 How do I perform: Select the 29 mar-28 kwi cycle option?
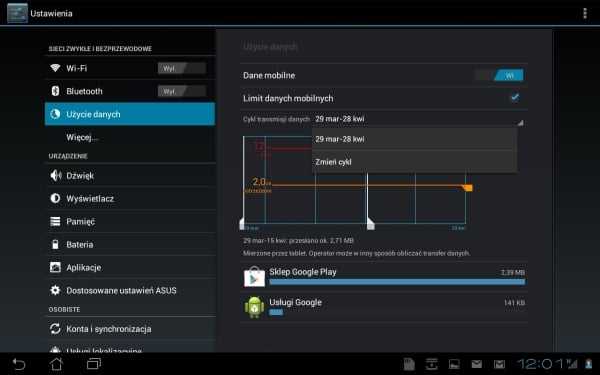(x=415, y=139)
